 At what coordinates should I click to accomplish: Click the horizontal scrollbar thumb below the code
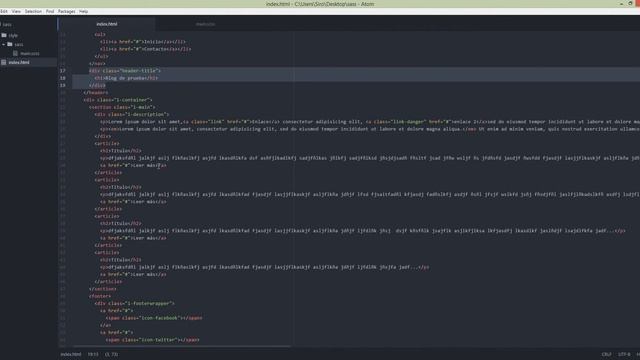click(x=182, y=347)
